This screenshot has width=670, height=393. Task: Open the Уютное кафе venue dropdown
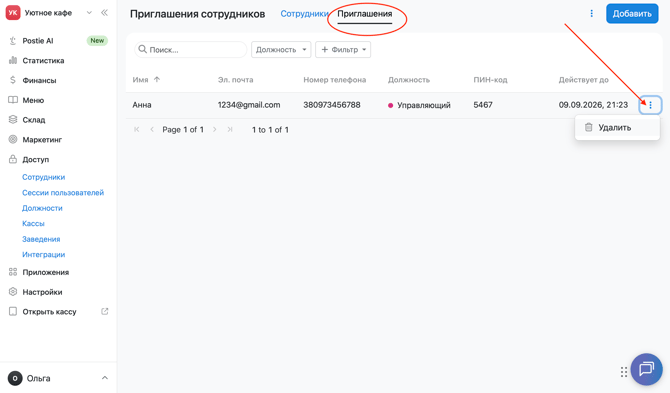[89, 13]
